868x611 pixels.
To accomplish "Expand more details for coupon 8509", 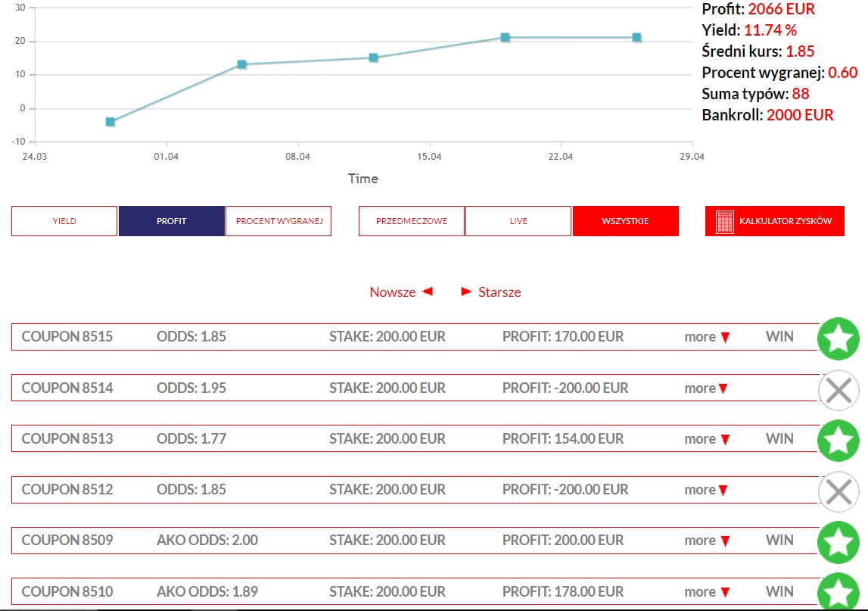I will (x=707, y=541).
